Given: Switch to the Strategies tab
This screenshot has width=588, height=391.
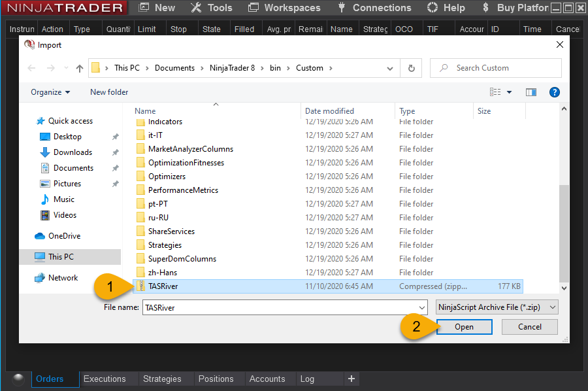Looking at the screenshot, I should (162, 379).
